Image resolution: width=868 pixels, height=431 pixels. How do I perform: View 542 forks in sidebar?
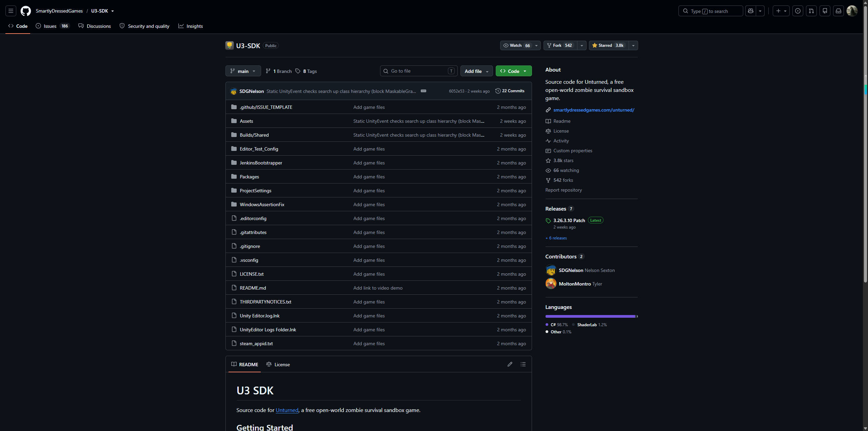(x=559, y=180)
